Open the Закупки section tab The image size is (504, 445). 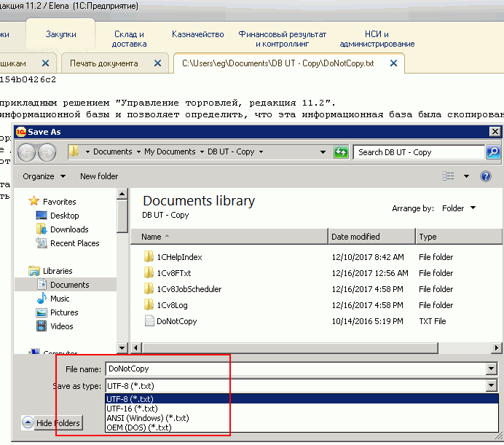[60, 34]
